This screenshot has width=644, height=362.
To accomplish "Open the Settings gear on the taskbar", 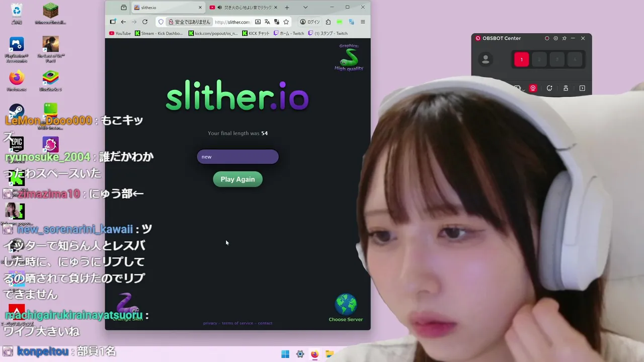I will pyautogui.click(x=300, y=354).
